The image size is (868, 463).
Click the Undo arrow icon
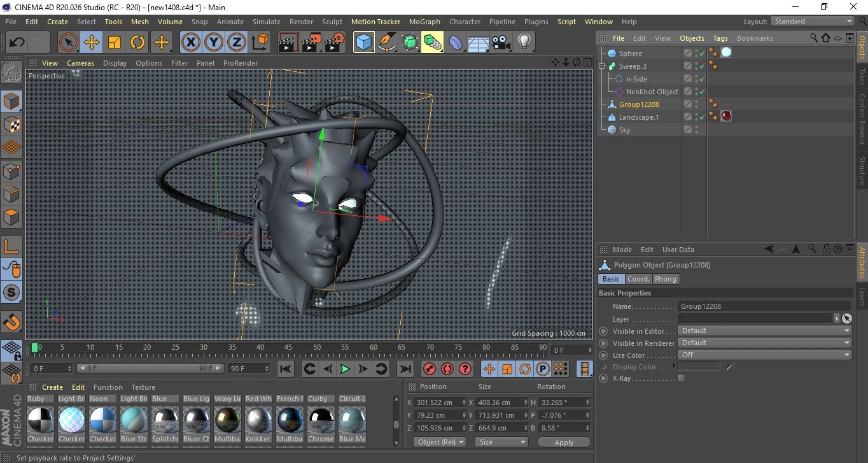[17, 43]
